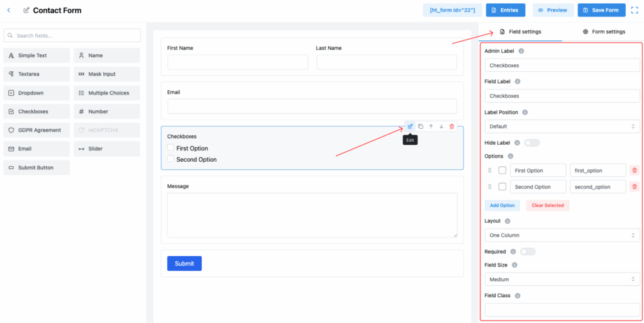This screenshot has height=323, width=644.
Task: Open the Field Size dropdown
Action: pos(562,280)
